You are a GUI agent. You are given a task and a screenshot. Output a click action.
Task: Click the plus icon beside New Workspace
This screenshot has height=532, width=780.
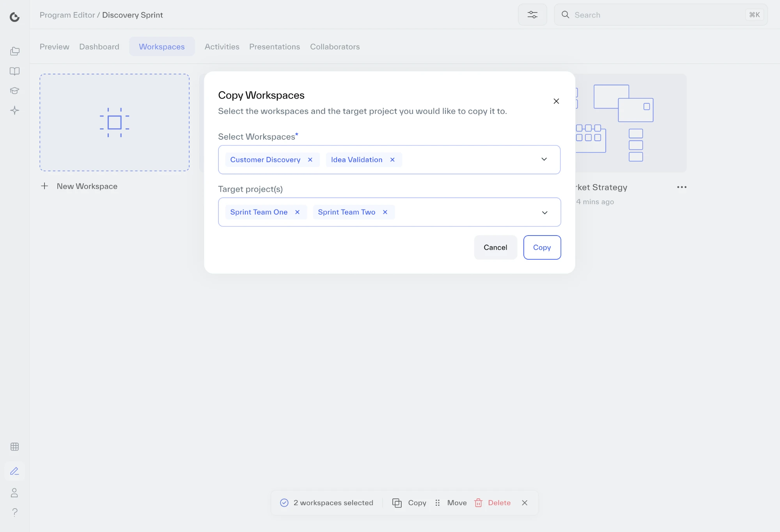[x=44, y=186]
